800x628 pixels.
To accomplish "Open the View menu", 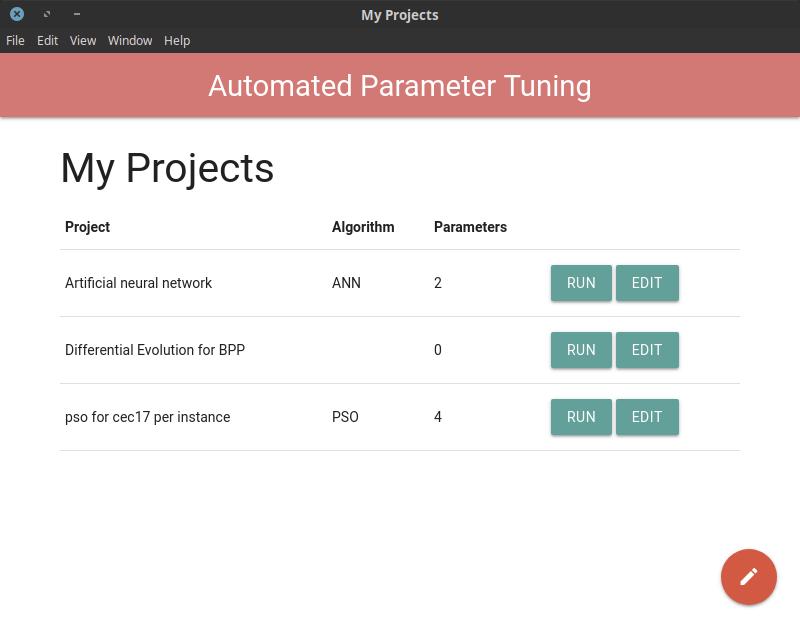I will pyautogui.click(x=83, y=40).
